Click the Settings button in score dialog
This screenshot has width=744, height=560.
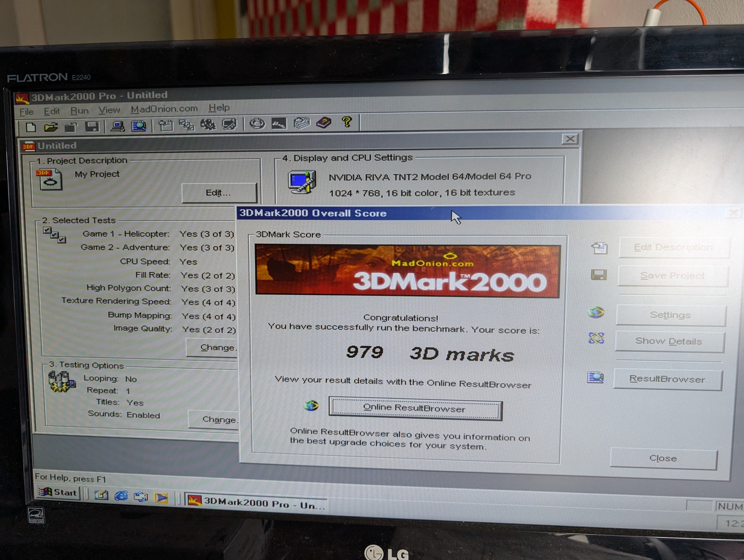670,315
